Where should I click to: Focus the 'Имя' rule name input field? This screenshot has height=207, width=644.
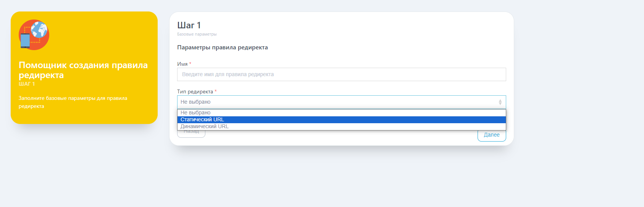(341, 74)
